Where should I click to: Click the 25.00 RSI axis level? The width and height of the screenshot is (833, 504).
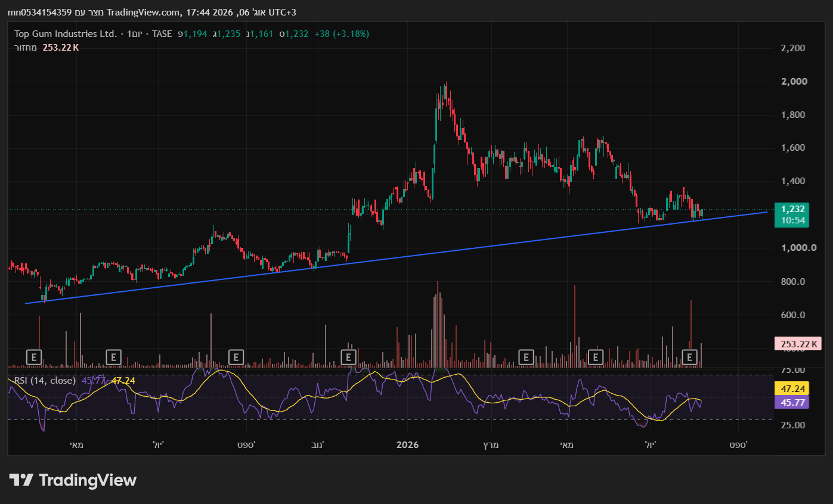click(793, 425)
